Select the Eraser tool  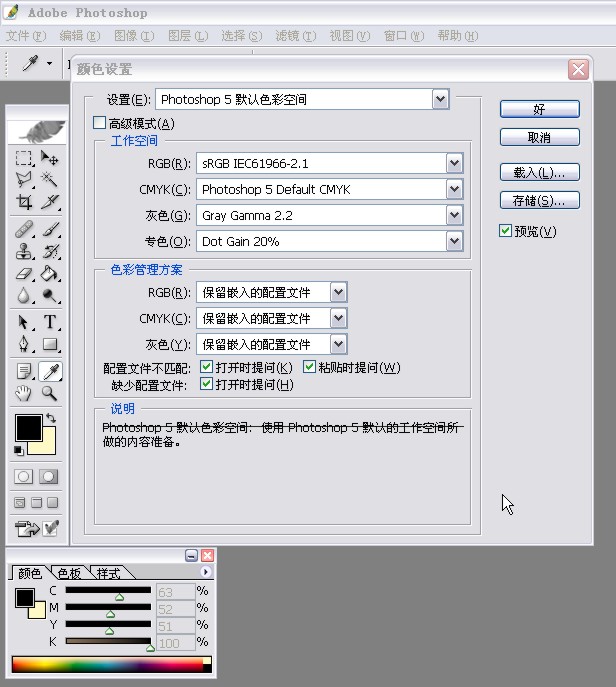pos(24,274)
